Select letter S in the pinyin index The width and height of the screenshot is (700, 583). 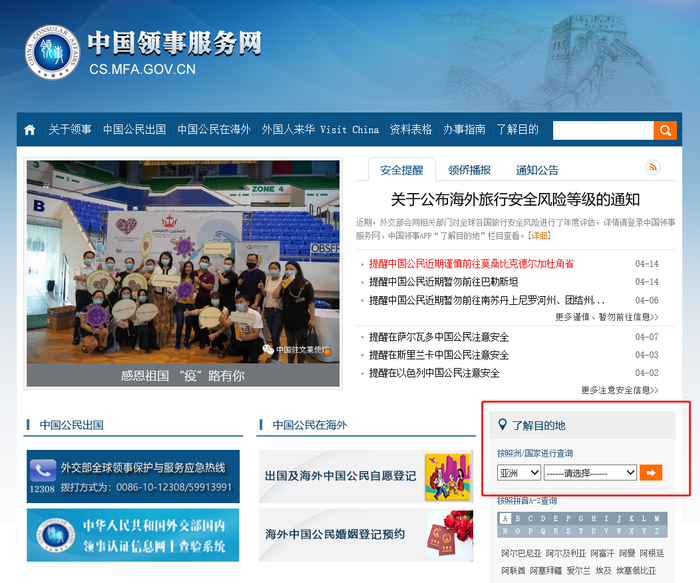pos(568,531)
